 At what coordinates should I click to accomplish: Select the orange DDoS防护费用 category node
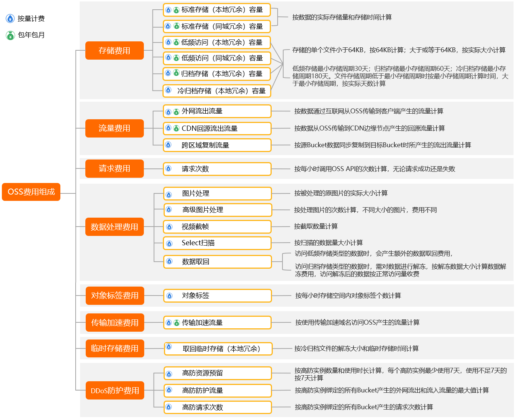tap(115, 390)
